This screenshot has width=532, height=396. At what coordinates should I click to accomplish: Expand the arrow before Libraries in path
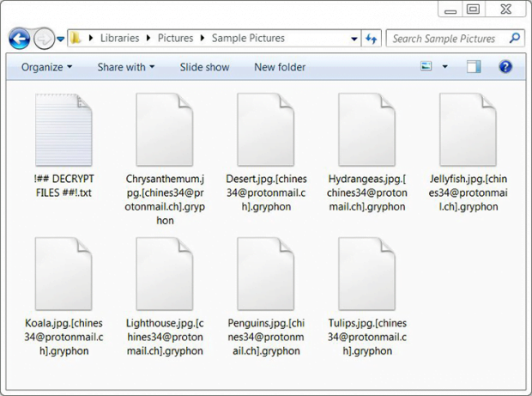pyautogui.click(x=91, y=38)
